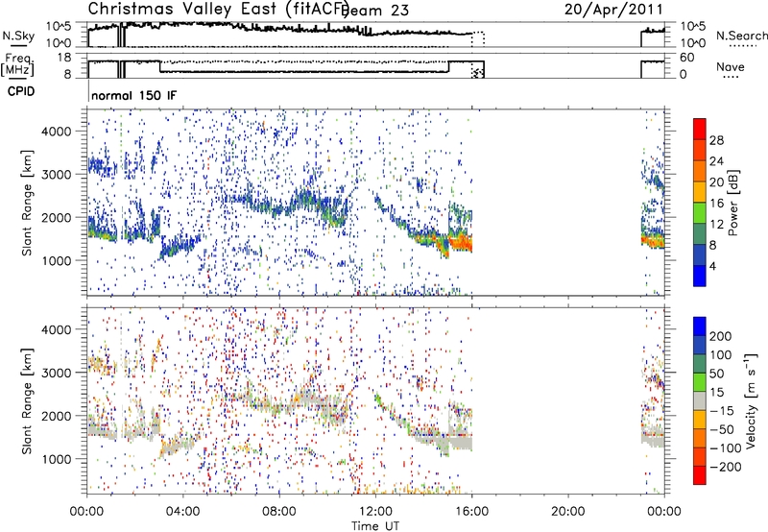The image size is (768, 532).
Task: Click the "16:00" time tick label
Action: 471,512
